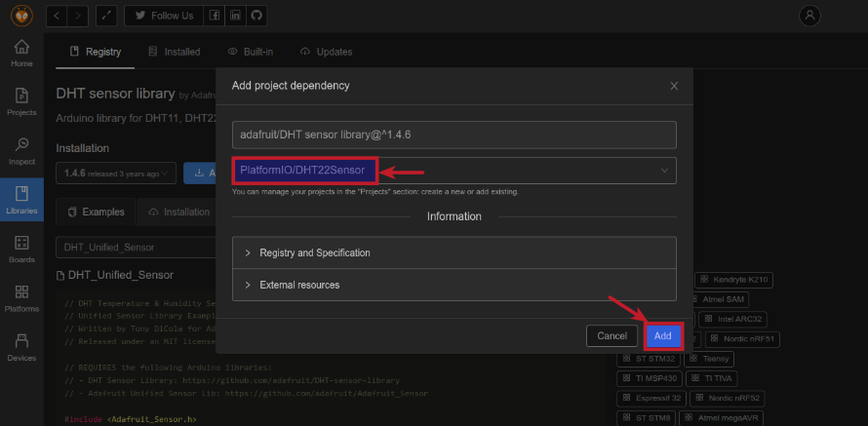Switch to the Installed tab

[x=175, y=52]
